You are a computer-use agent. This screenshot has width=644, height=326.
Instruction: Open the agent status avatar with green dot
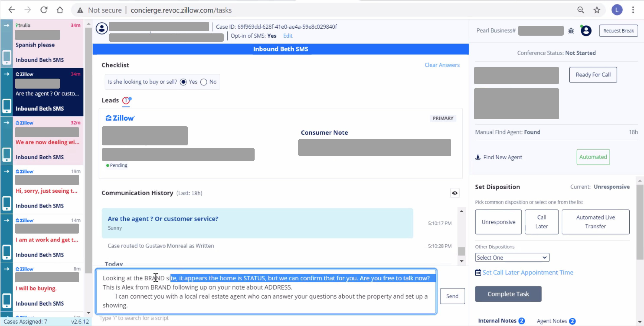586,31
